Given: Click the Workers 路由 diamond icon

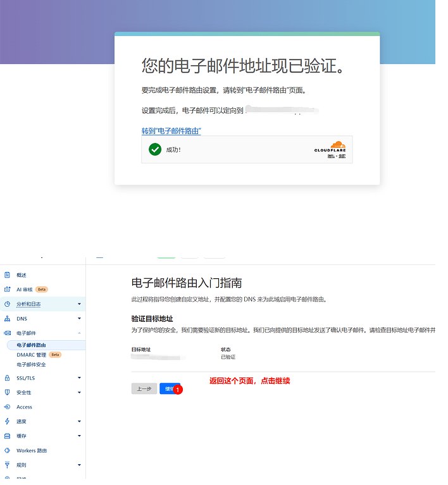Looking at the screenshot, I should [x=7, y=450].
